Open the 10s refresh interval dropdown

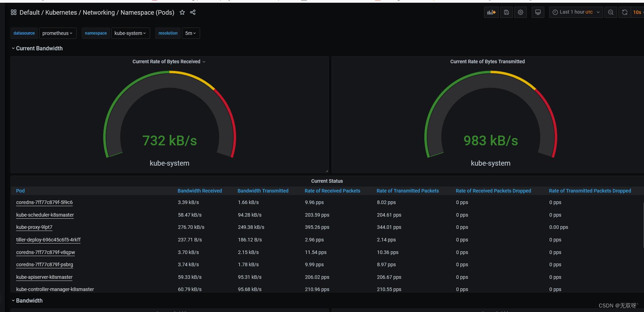click(x=638, y=12)
